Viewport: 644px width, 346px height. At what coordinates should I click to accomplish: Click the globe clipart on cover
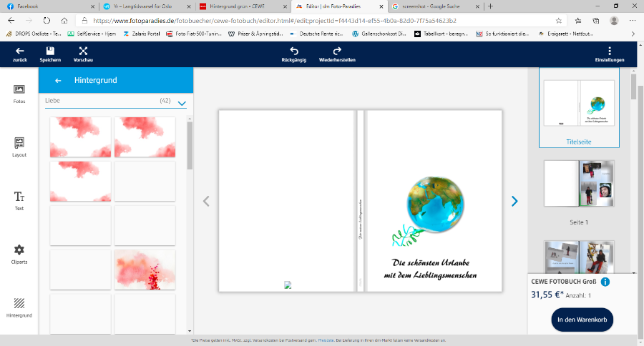(435, 204)
